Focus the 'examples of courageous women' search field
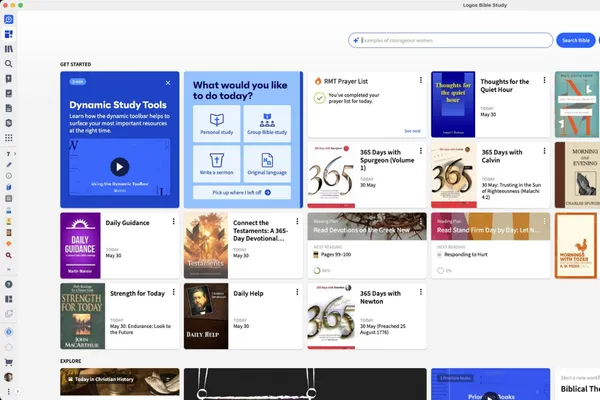Screen dimensions: 600x400 [x=450, y=40]
